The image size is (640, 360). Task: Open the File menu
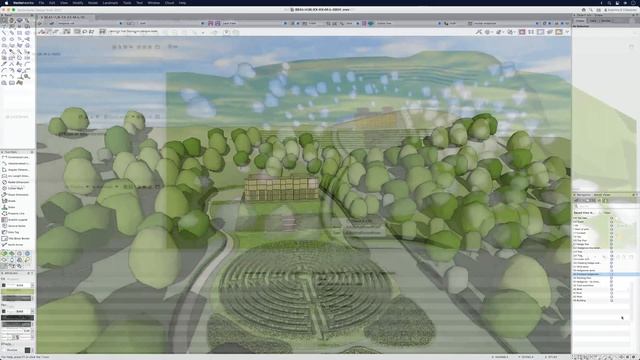41,2
